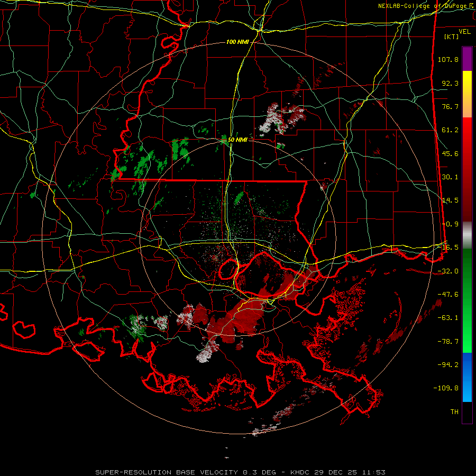Click the 92.3 velocity scale value
This screenshot has width=476, height=476.
coord(450,83)
